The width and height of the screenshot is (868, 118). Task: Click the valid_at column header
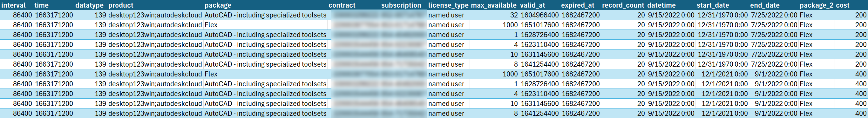click(532, 5)
